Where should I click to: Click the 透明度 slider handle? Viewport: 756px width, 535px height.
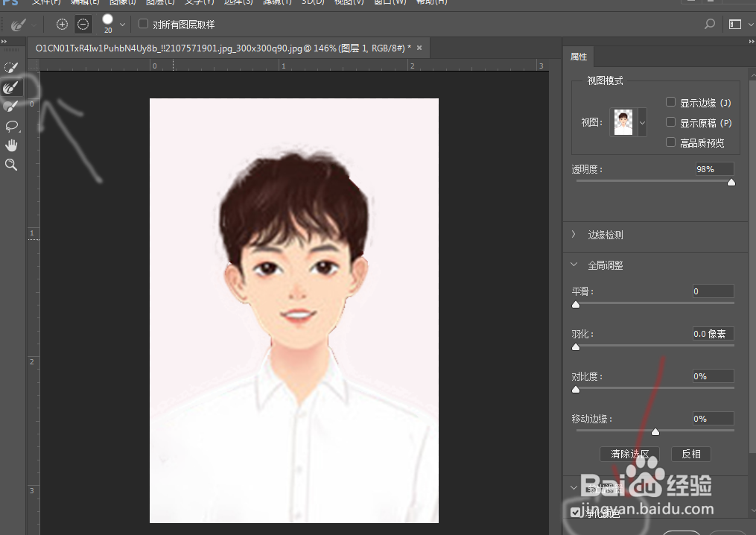pyautogui.click(x=731, y=182)
